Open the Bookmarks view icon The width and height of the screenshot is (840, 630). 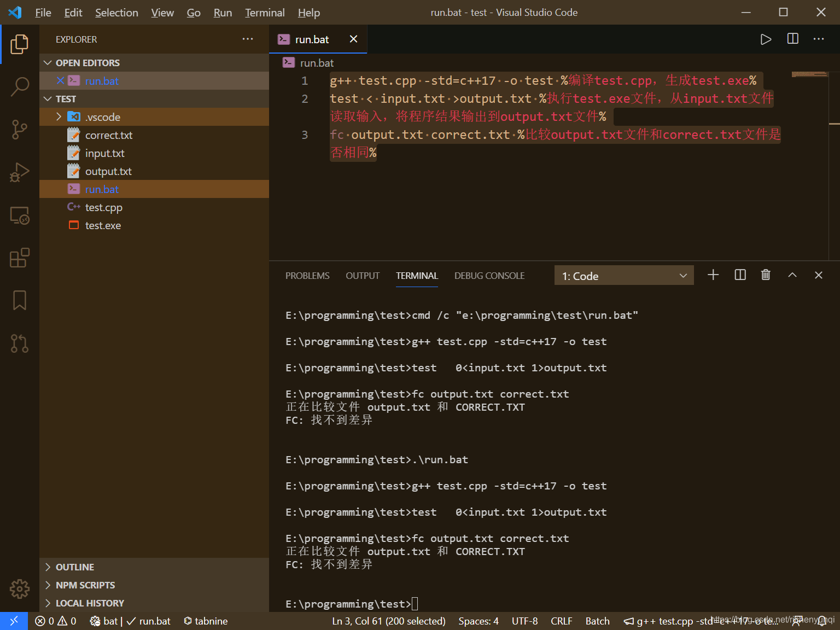[20, 300]
